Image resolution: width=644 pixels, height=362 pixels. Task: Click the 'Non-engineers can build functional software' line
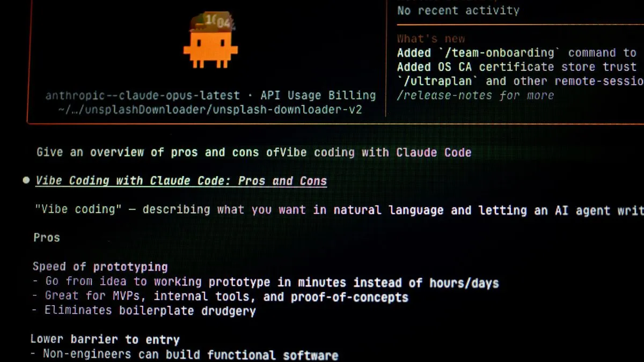click(x=185, y=354)
